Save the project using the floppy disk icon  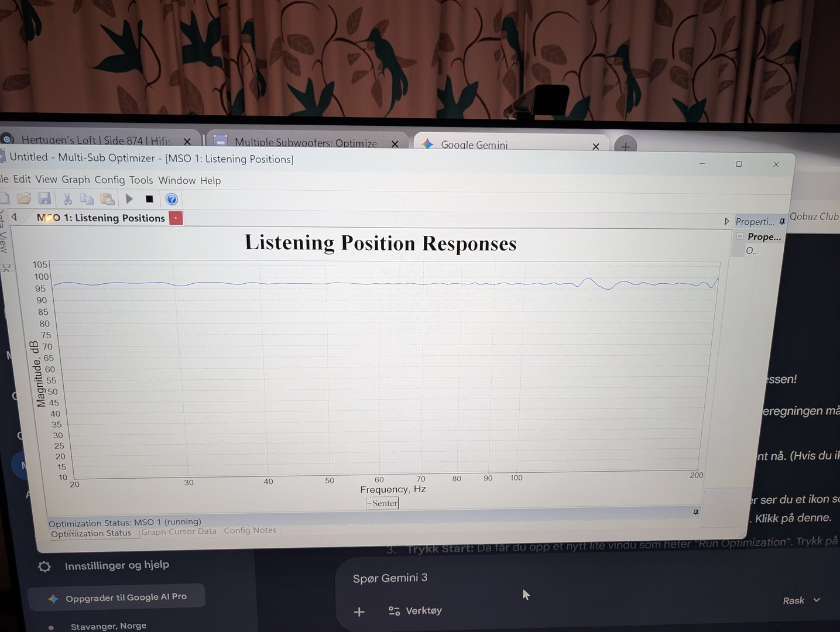(x=44, y=198)
